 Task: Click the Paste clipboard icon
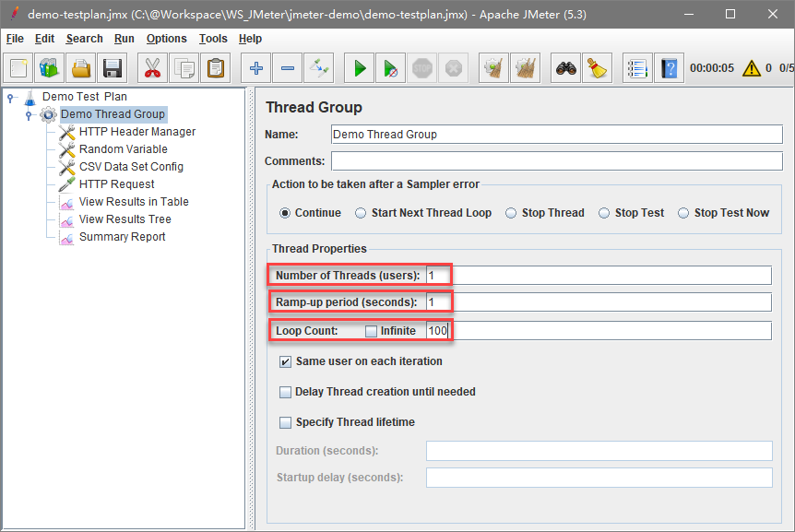216,68
